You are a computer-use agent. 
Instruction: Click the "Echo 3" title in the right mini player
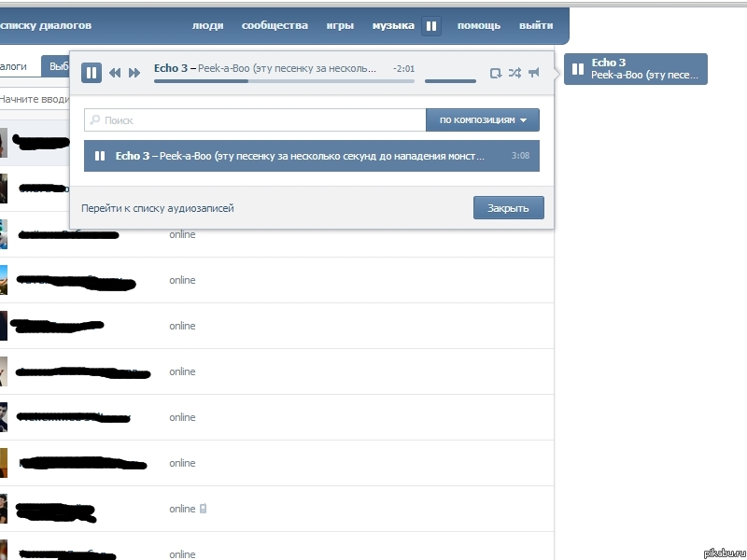click(609, 63)
